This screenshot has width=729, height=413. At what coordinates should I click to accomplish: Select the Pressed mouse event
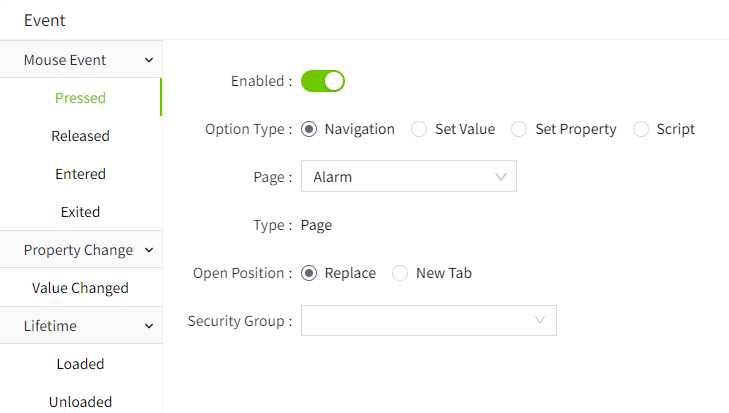80,98
